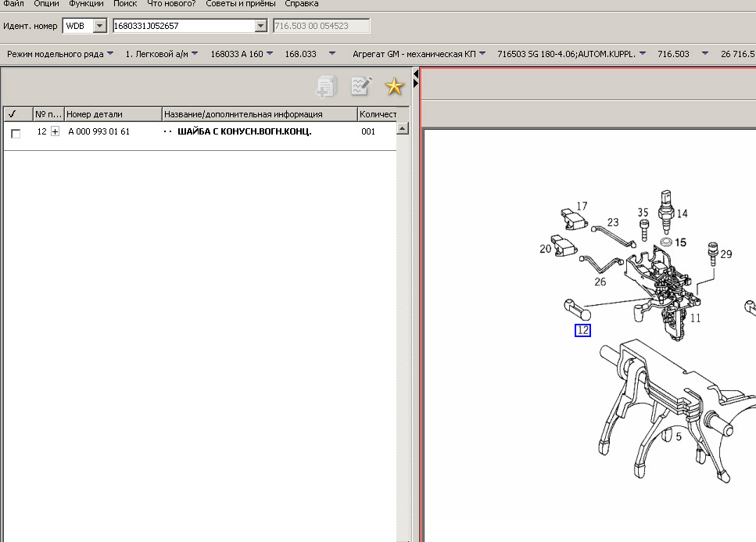
Task: Click part label 14 on the diagram
Action: pyautogui.click(x=683, y=213)
